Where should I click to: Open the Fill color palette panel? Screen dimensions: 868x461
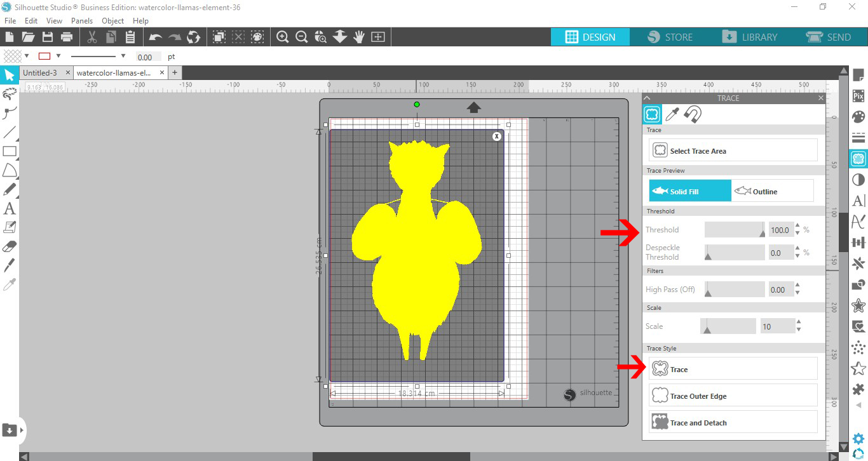coord(858,117)
